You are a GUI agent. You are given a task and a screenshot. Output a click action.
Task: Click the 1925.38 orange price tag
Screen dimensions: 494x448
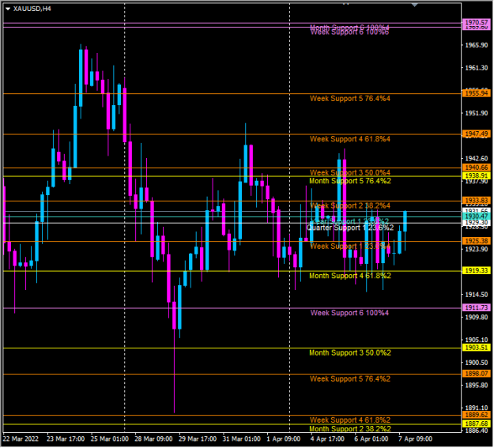pyautogui.click(x=477, y=241)
